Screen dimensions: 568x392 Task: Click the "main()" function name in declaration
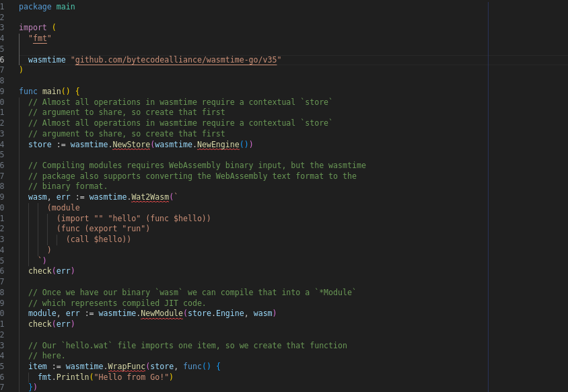coord(51,91)
